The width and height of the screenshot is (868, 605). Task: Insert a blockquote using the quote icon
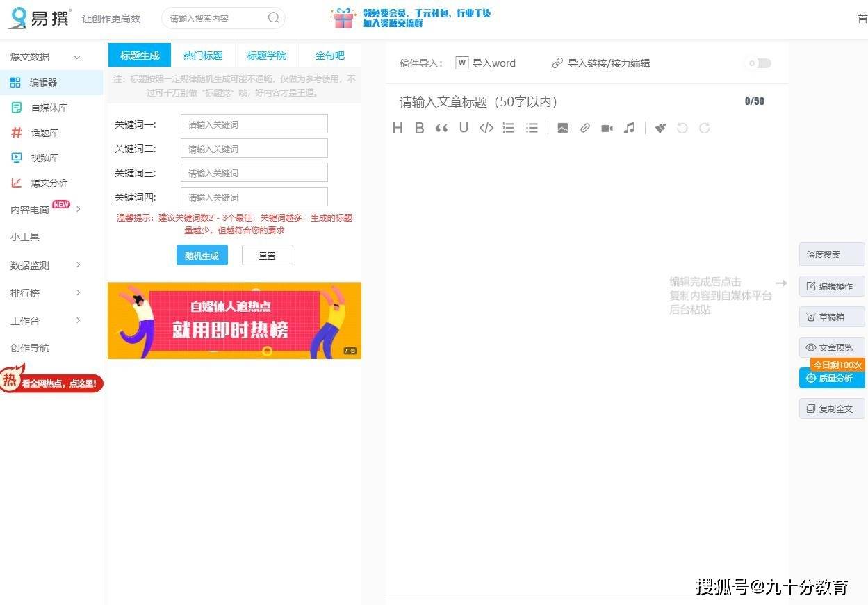coord(441,128)
